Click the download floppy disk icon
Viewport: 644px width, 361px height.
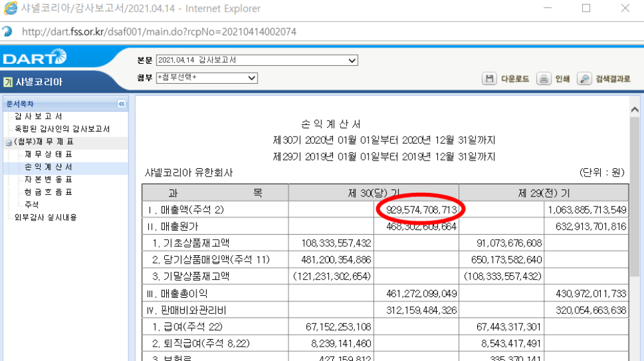(489, 79)
